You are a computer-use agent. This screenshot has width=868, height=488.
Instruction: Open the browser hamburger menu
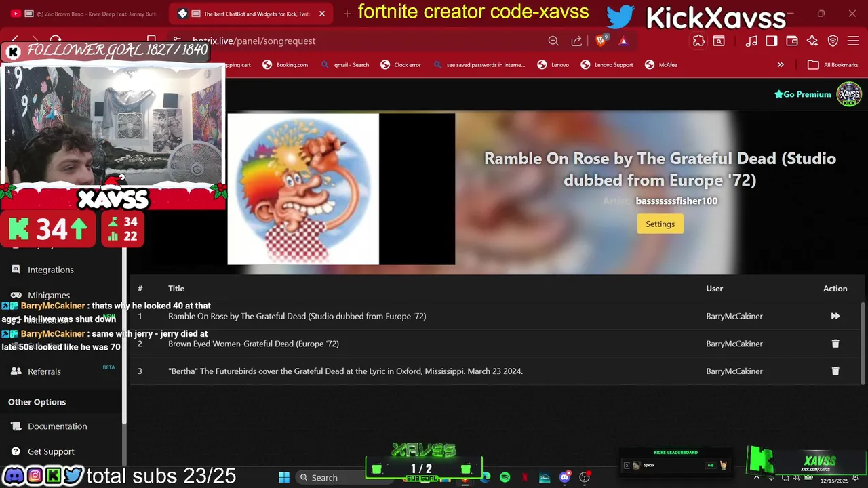tap(852, 41)
